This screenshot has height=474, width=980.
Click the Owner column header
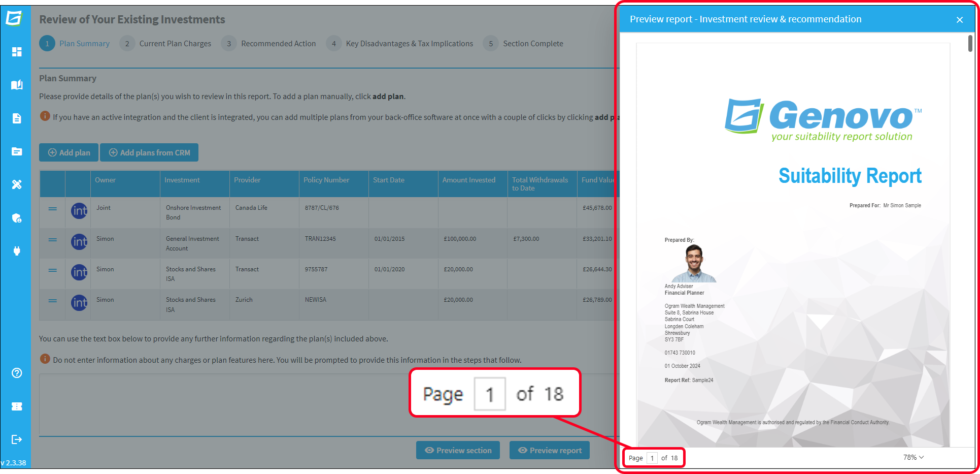tap(125, 184)
